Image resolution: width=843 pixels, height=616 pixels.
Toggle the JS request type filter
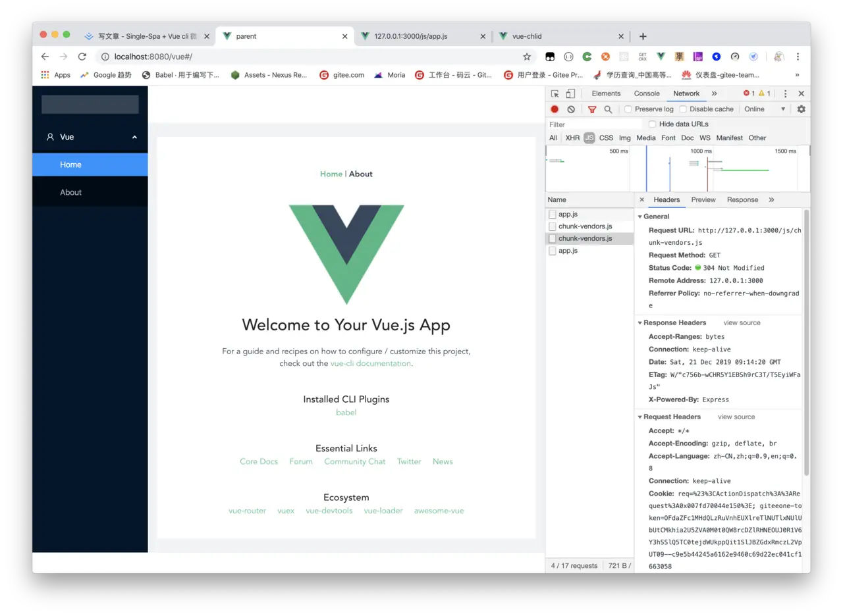(589, 138)
